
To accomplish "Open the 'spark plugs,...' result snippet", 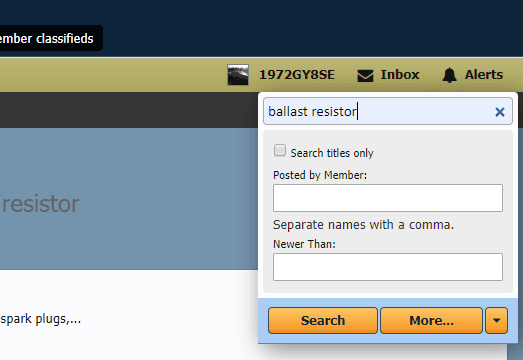I will pos(40,319).
